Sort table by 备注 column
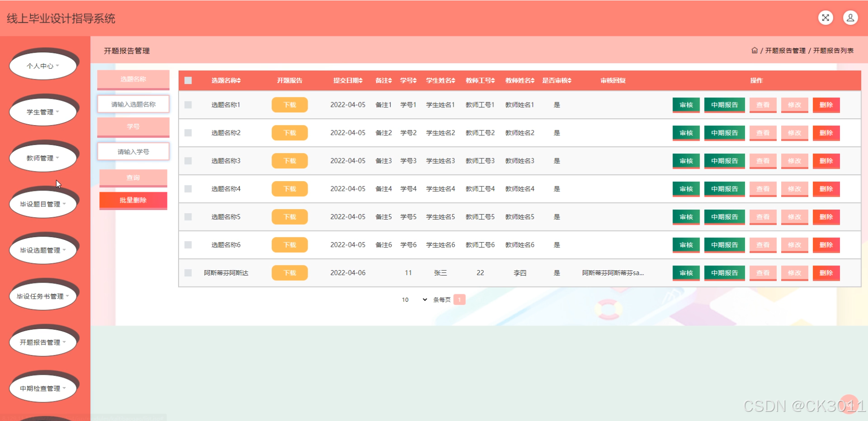Viewport: 868px width, 421px height. point(384,80)
